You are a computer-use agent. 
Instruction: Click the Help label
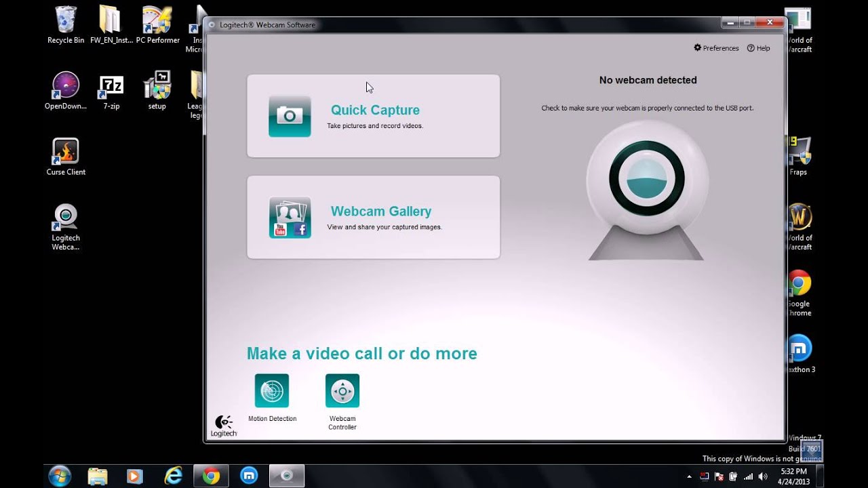[x=764, y=48]
